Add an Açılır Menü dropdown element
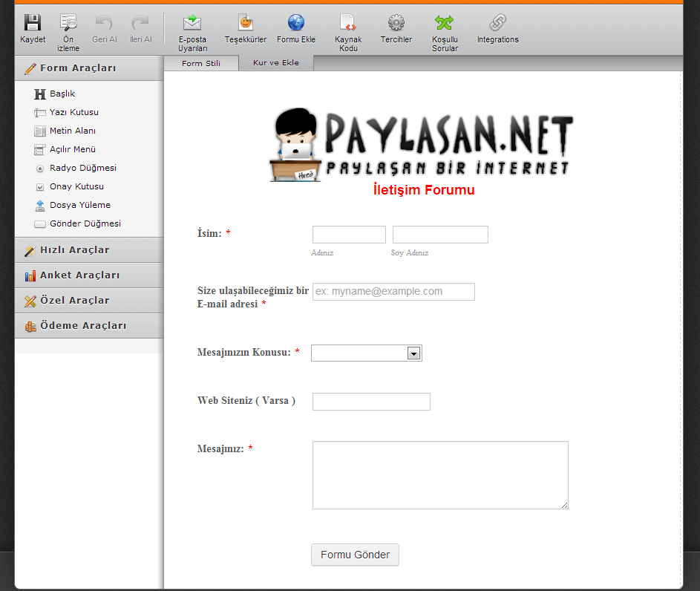This screenshot has height=591, width=700. click(65, 149)
